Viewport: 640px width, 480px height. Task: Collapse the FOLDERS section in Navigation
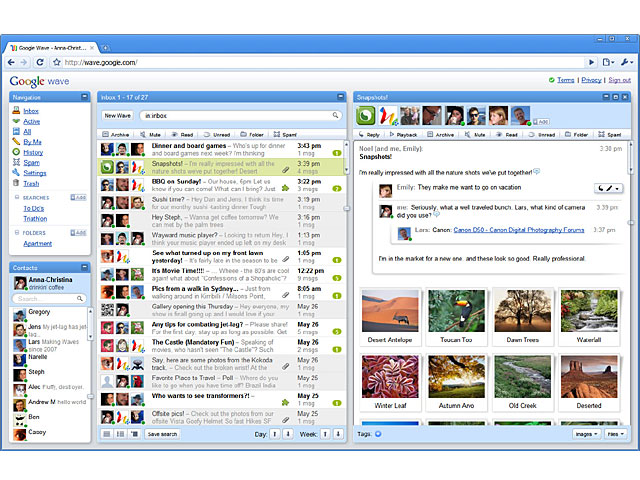16,232
